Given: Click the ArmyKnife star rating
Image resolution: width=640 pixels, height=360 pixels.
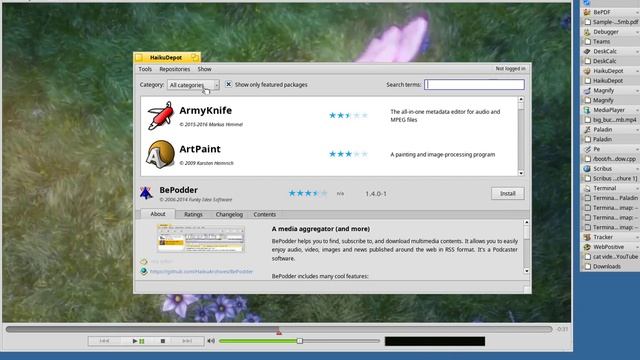Looking at the screenshot, I should click(348, 116).
